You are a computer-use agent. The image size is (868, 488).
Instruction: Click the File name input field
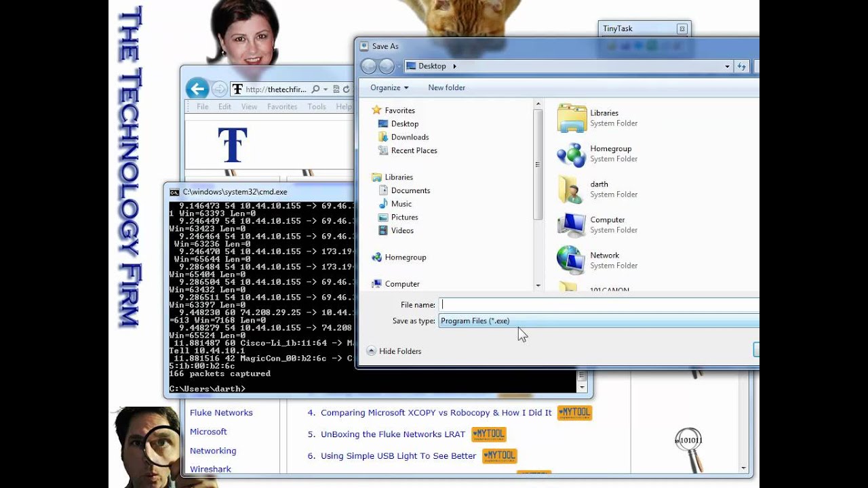pos(599,305)
